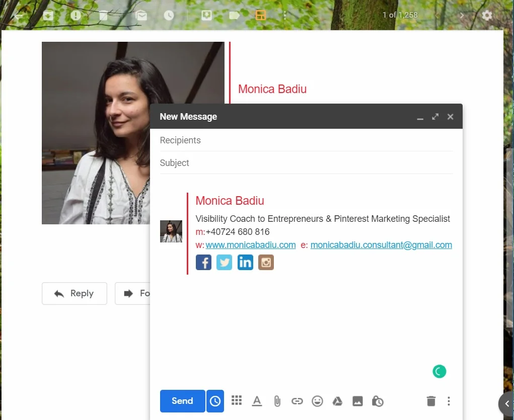Reply to the open email
Image resolution: width=514 pixels, height=420 pixels.
click(75, 294)
